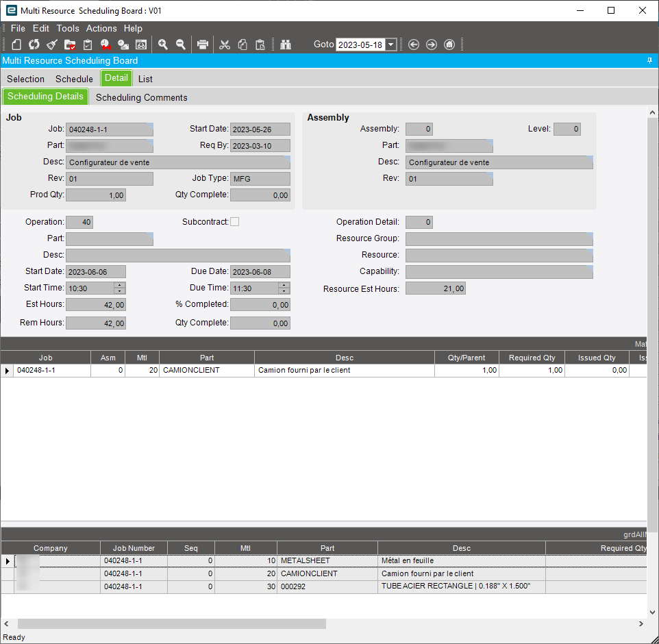This screenshot has height=644, width=659.
Task: Select the Scheduling Details subtab
Action: pyautogui.click(x=45, y=97)
